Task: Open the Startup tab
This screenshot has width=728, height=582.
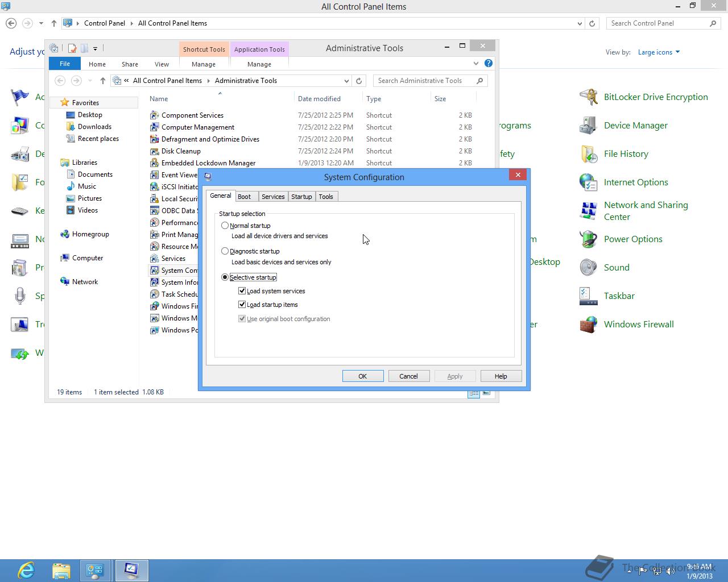Action: [x=301, y=197]
